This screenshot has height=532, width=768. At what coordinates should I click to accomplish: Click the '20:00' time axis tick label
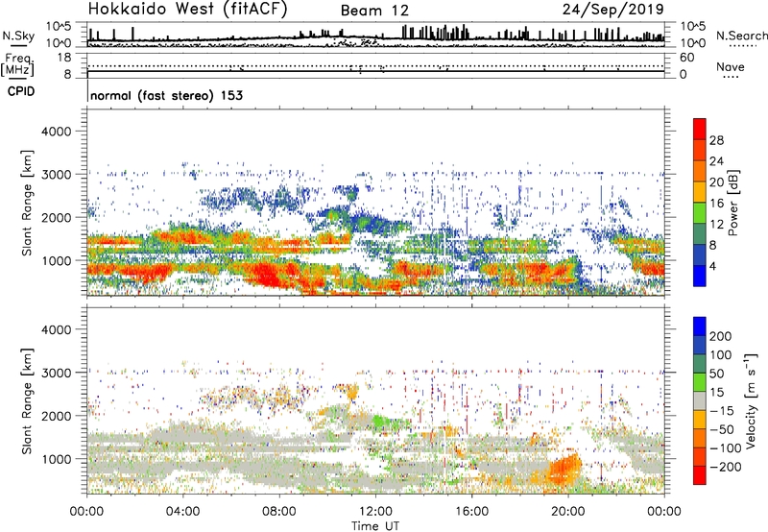point(567,512)
